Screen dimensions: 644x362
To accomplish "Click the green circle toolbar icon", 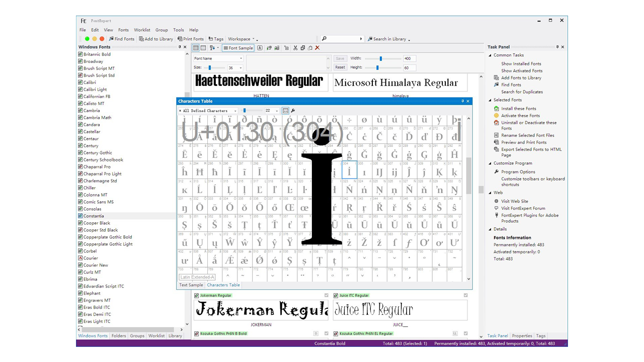I will (87, 39).
